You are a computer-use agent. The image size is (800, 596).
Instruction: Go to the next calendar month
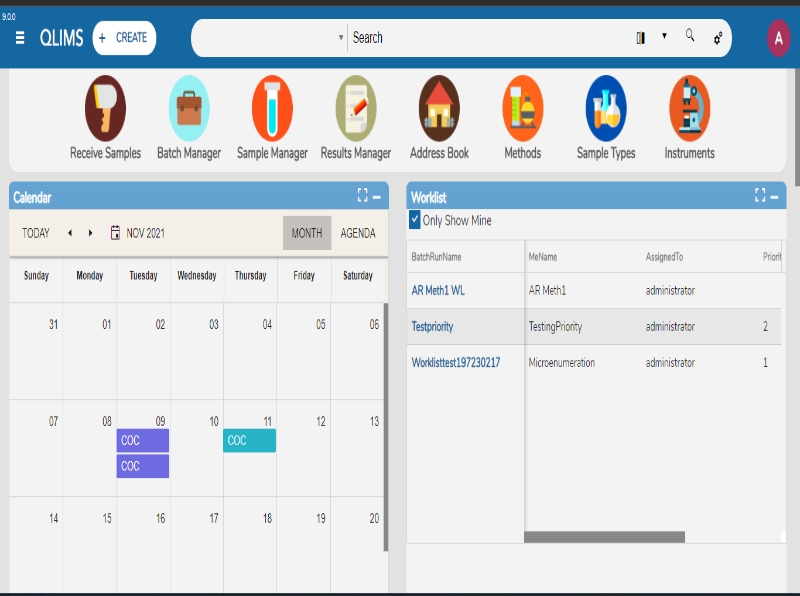point(91,233)
